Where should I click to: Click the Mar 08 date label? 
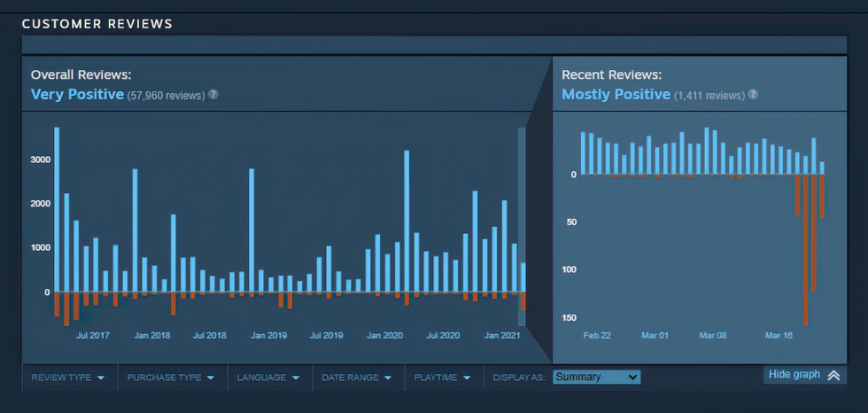713,336
